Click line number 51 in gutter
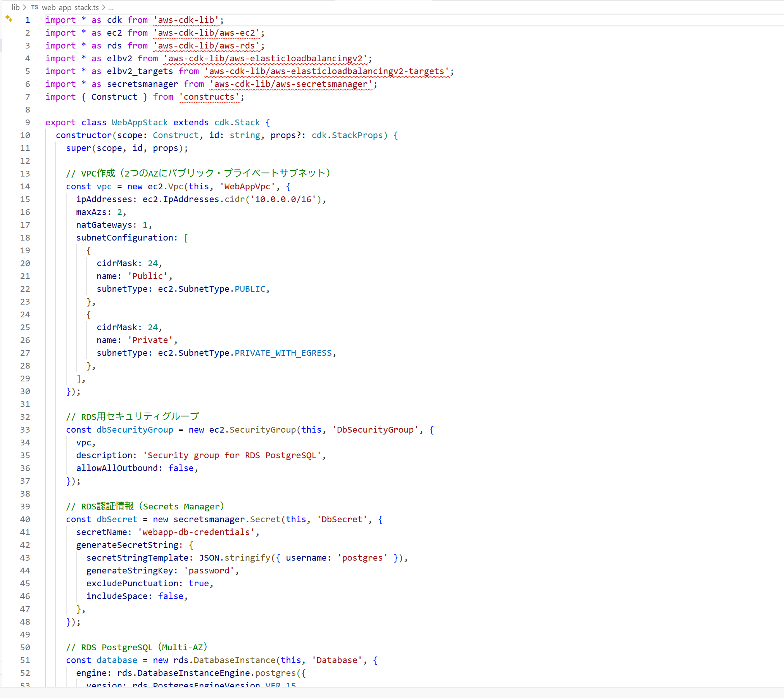Image resolution: width=784 pixels, height=698 pixels. 25,660
